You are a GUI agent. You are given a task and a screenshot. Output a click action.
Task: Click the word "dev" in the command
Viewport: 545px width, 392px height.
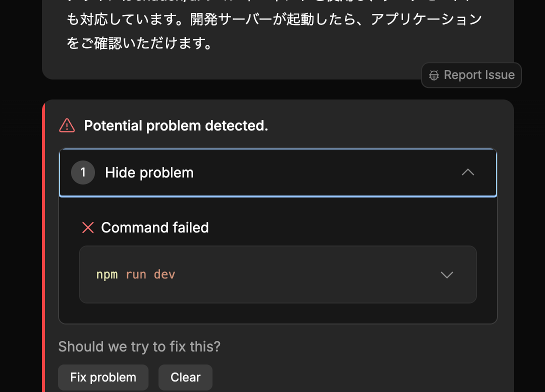coord(164,274)
